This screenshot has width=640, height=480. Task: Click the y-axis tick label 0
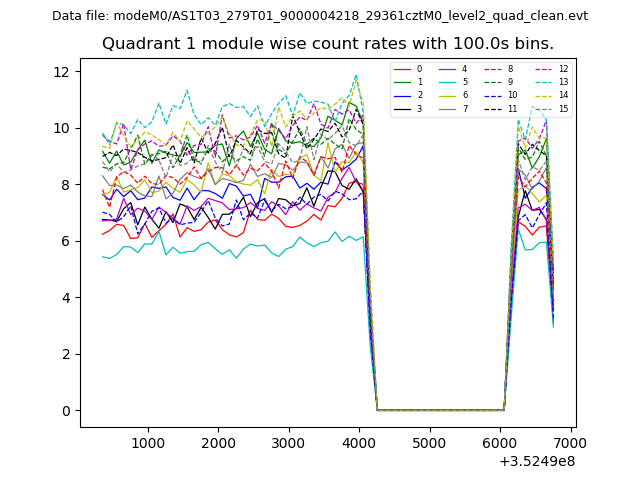pos(65,411)
